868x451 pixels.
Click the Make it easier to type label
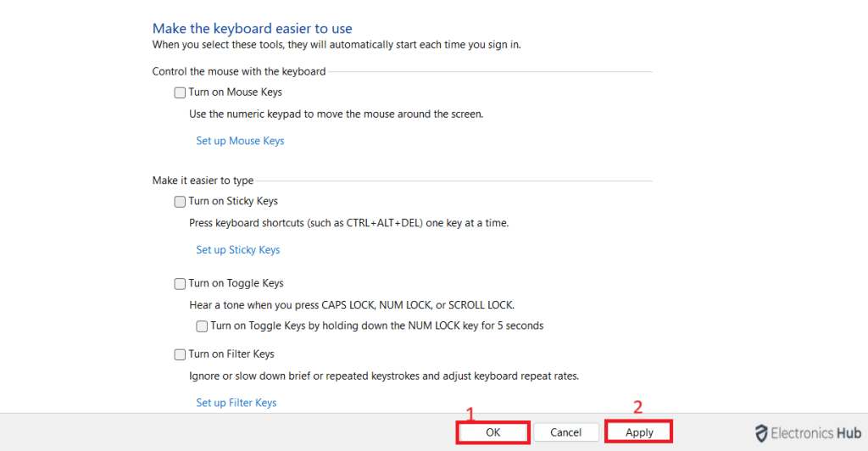[203, 181]
